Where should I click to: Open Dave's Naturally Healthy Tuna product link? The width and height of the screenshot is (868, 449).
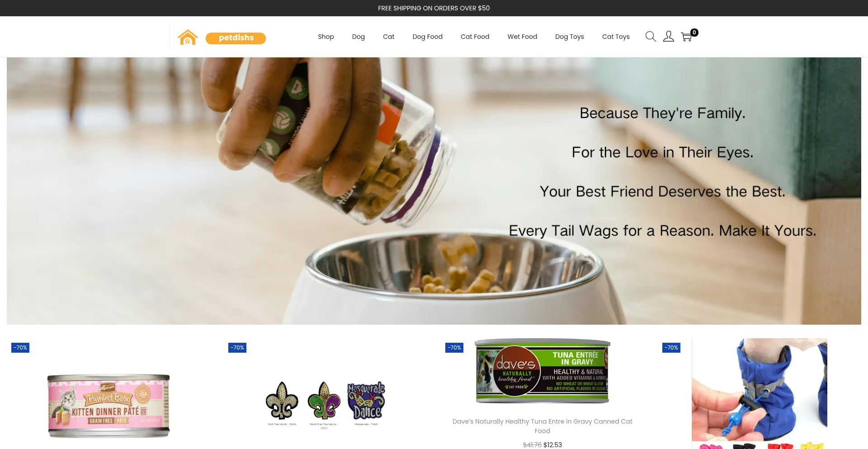[542, 426]
